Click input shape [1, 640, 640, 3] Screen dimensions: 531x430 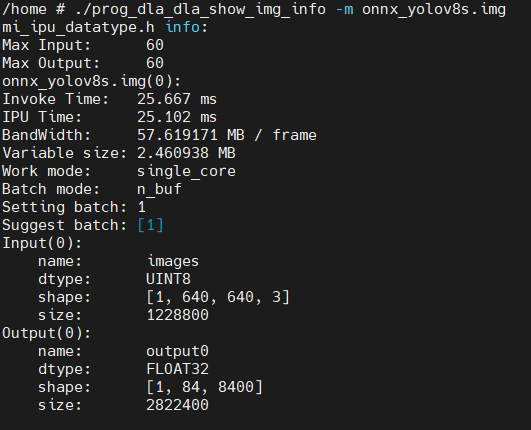pyautogui.click(x=218, y=297)
